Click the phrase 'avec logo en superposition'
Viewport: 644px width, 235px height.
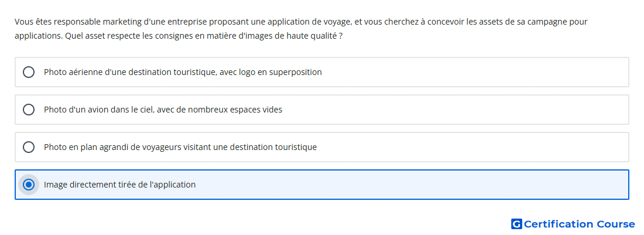coord(270,72)
